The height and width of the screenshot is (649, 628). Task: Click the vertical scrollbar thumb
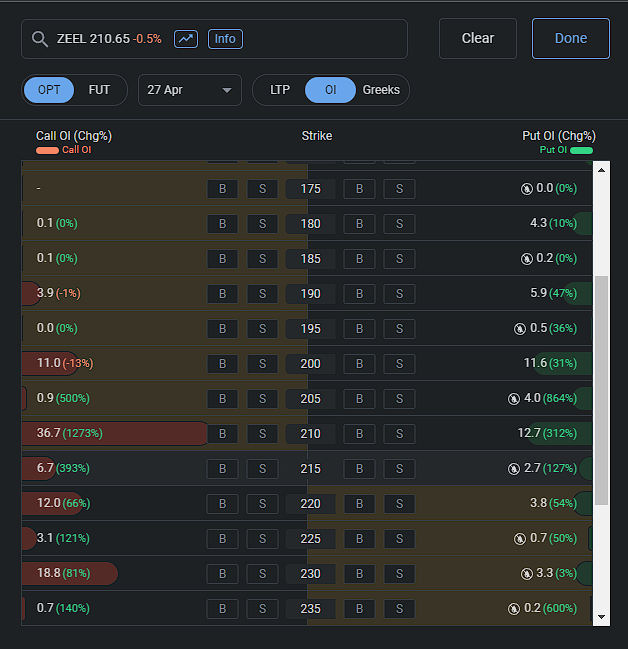tap(602, 390)
